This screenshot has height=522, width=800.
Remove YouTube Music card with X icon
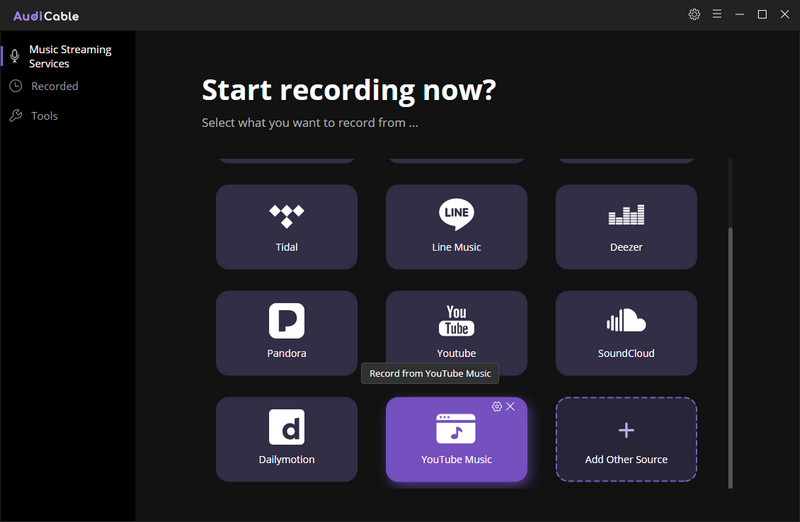(510, 406)
